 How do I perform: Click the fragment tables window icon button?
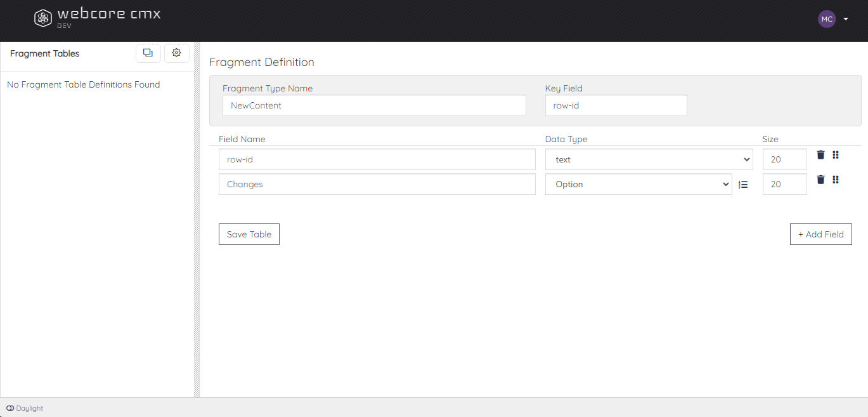pos(148,53)
